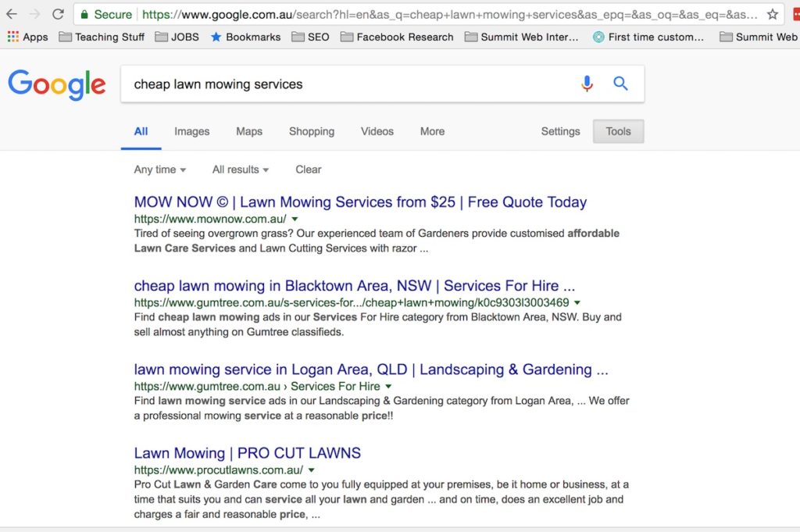The image size is (800, 532).
Task: Switch to the Videos tab
Action: tap(377, 131)
